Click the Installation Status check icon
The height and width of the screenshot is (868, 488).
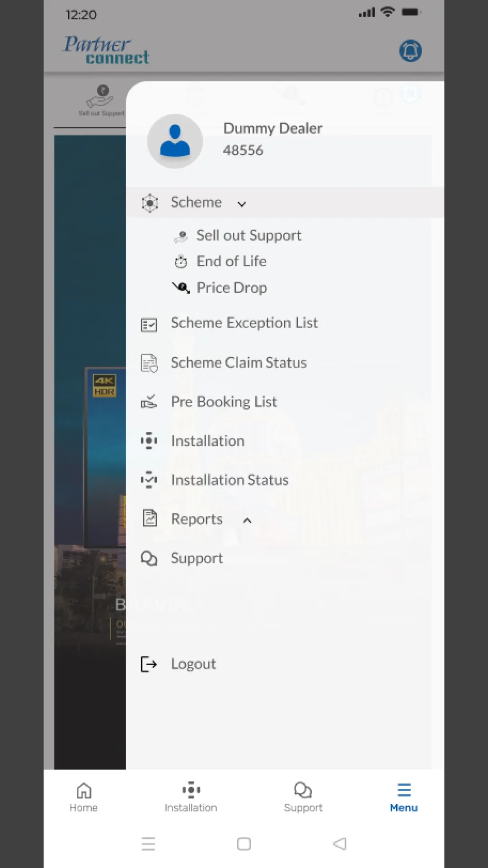point(149,480)
